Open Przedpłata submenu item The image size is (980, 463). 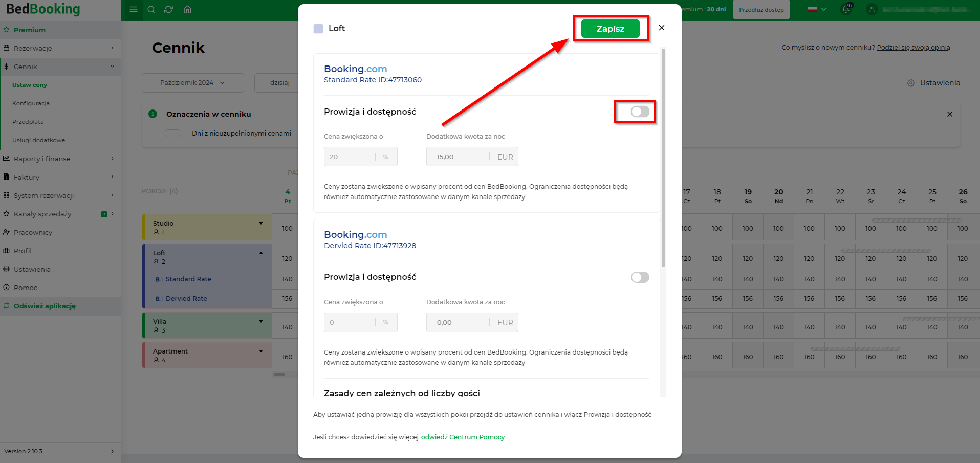point(28,122)
